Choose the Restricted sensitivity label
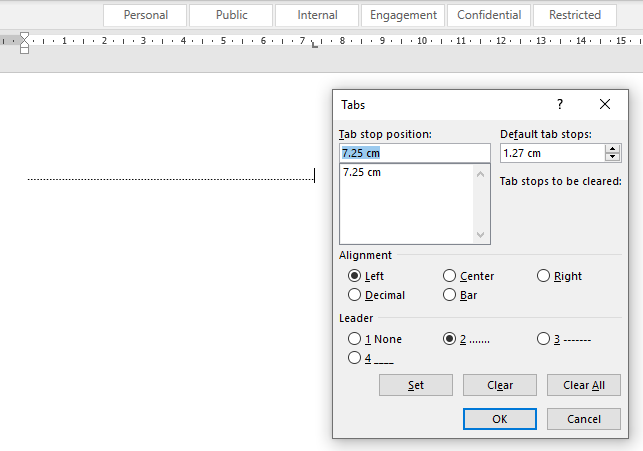Viewport: 643px width, 451px height. 575,15
